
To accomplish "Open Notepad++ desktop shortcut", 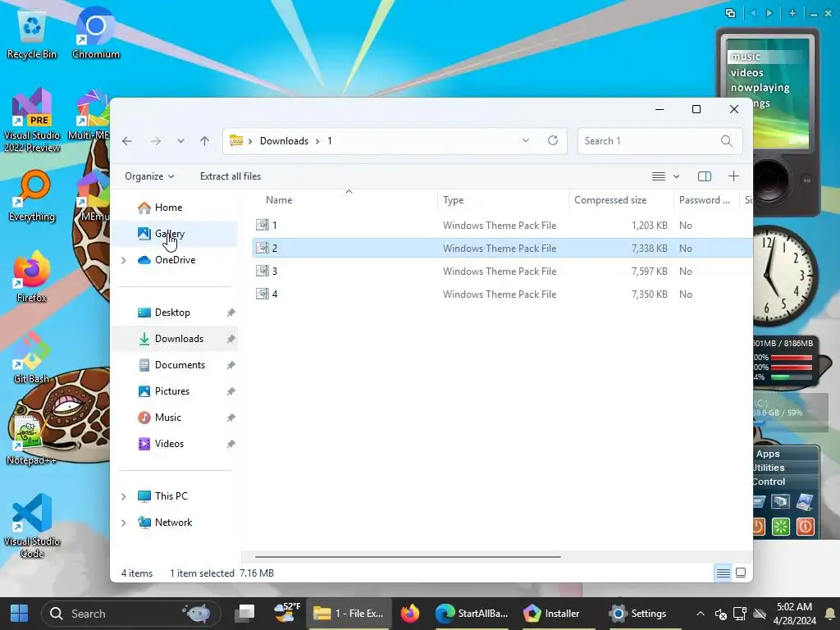I will point(30,440).
